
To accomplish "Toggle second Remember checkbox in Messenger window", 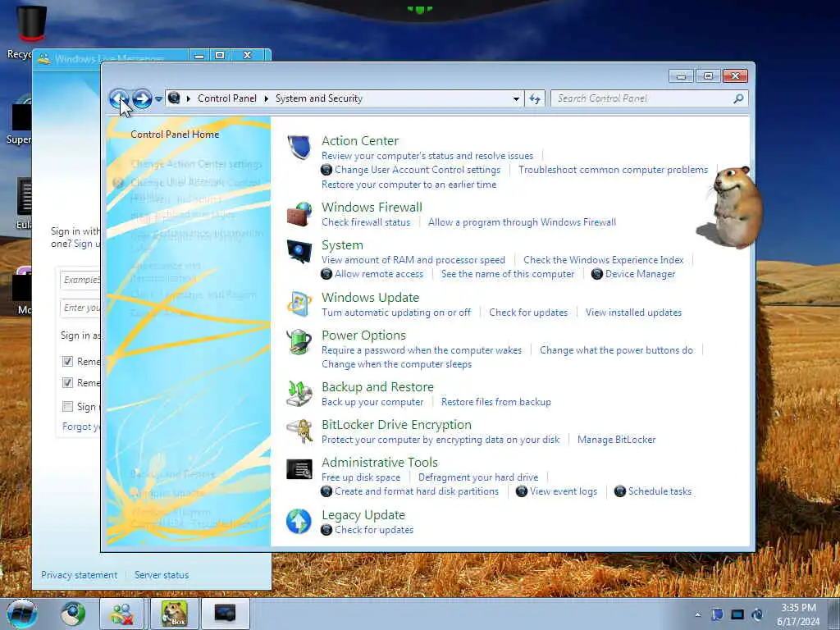I will click(67, 383).
